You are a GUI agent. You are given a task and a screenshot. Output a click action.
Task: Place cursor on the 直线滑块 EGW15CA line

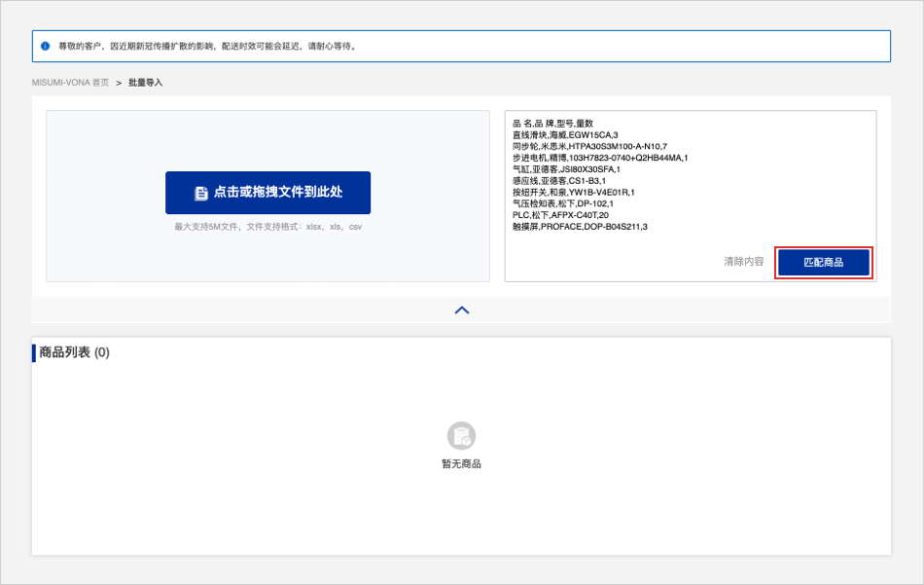coord(565,134)
